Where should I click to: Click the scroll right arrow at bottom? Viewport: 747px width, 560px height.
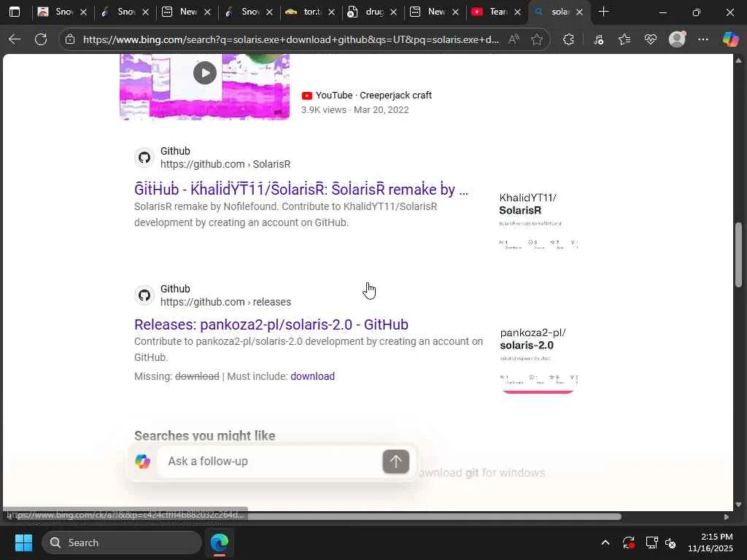pyautogui.click(x=726, y=517)
